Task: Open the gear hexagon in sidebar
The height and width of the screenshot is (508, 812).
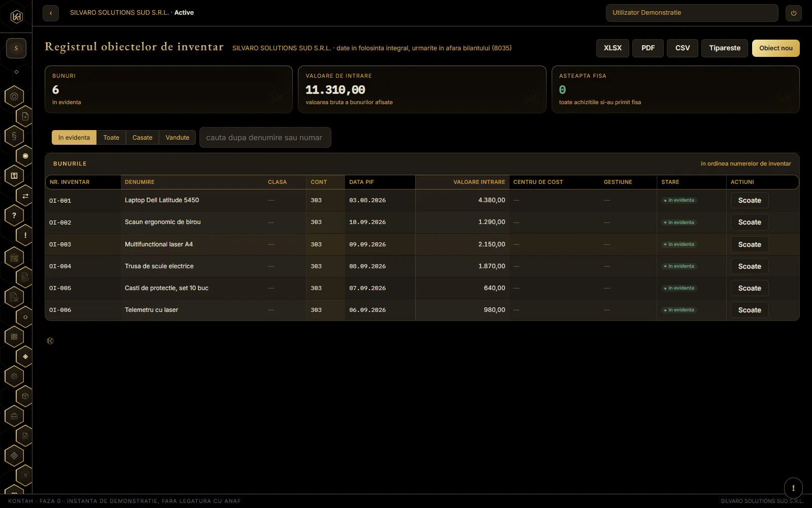Action: point(14,376)
